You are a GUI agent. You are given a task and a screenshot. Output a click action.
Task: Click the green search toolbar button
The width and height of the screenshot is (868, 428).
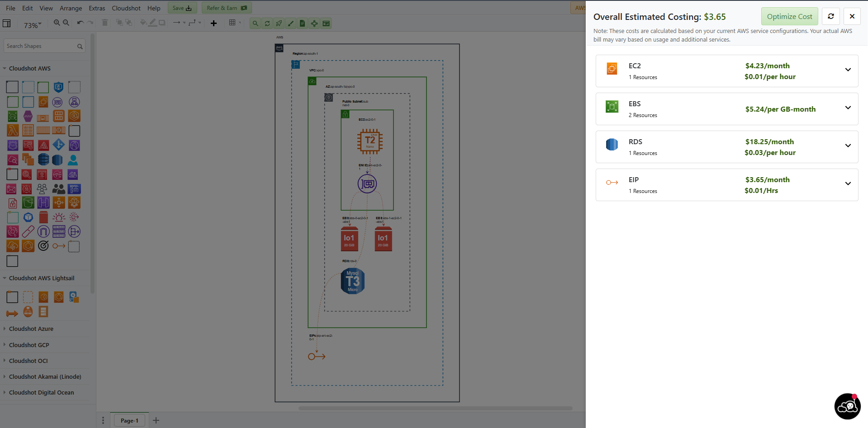(256, 24)
